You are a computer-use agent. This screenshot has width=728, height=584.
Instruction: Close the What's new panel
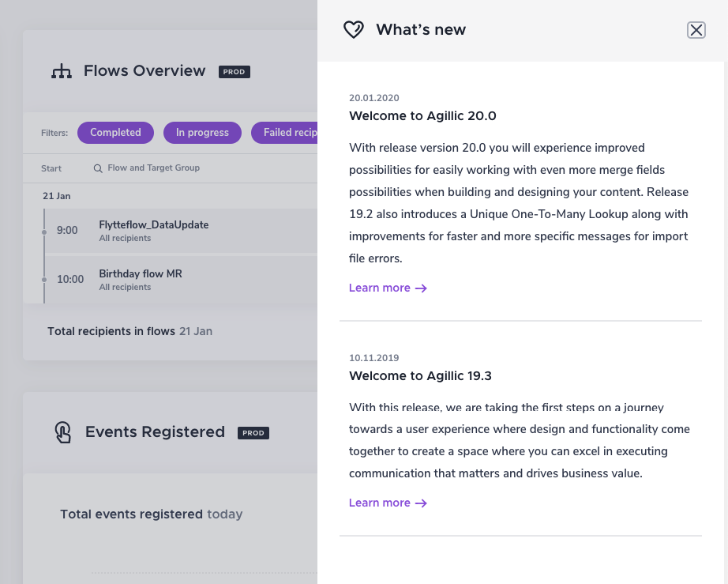tap(696, 30)
